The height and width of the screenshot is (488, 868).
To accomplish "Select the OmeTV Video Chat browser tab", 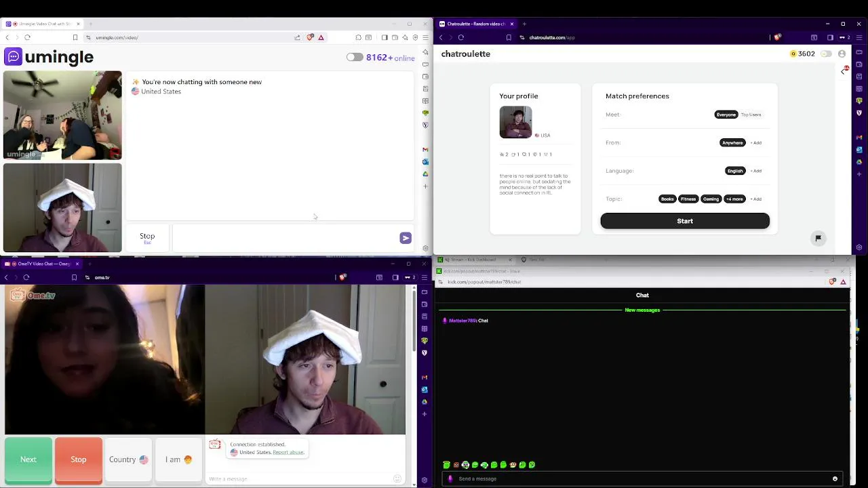I will (42, 264).
